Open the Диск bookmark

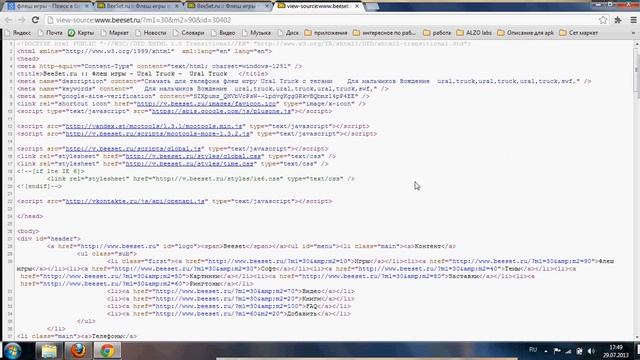(x=288, y=33)
